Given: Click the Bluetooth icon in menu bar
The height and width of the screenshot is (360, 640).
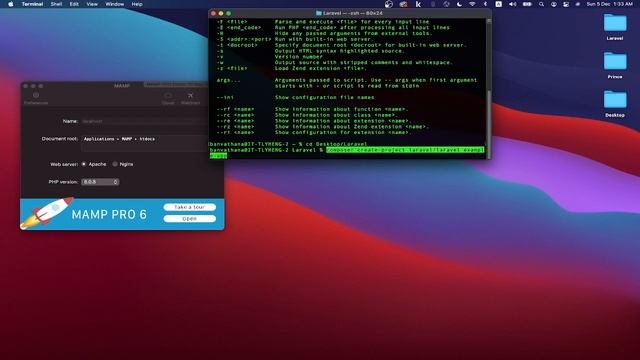Looking at the screenshot, I should click(x=485, y=4).
